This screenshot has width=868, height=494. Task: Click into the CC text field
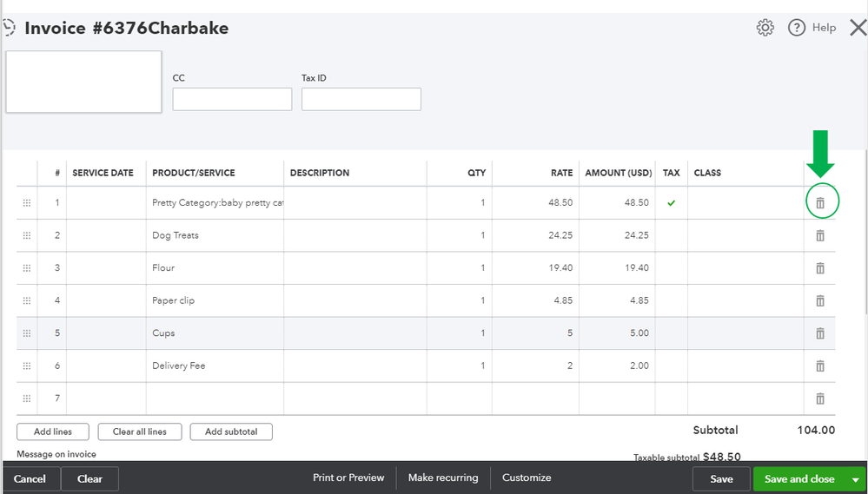coord(232,99)
